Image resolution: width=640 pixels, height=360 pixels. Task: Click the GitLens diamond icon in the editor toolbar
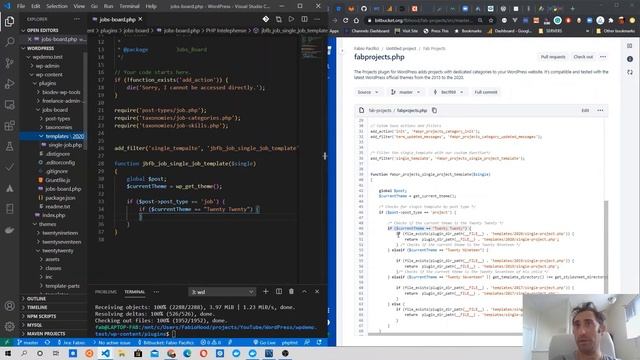[x=266, y=19]
